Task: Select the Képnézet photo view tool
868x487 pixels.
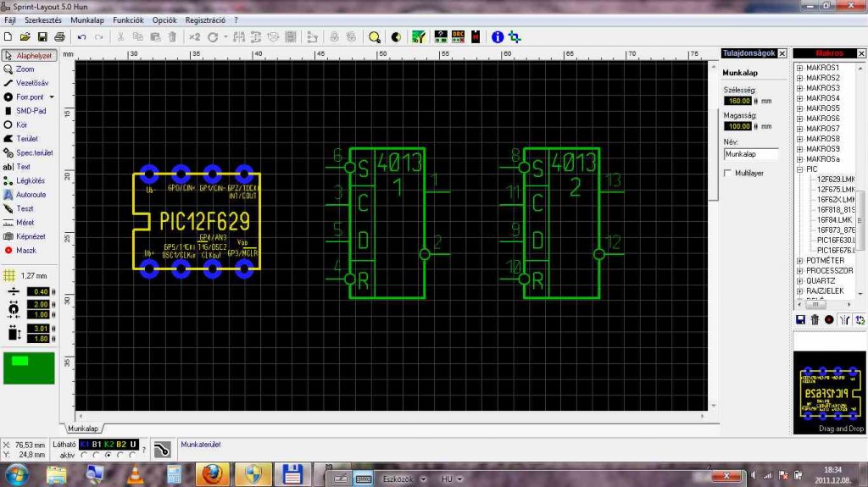Action: coord(25,236)
